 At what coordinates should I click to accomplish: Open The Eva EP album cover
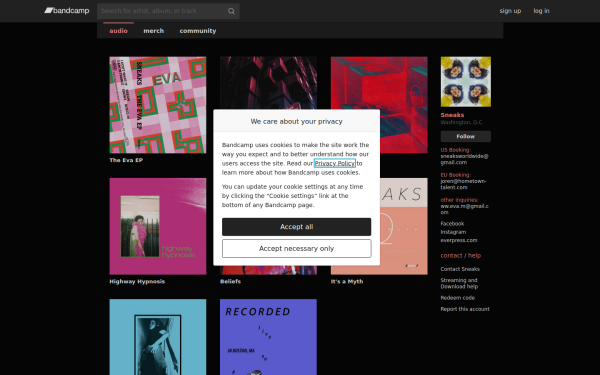158,105
